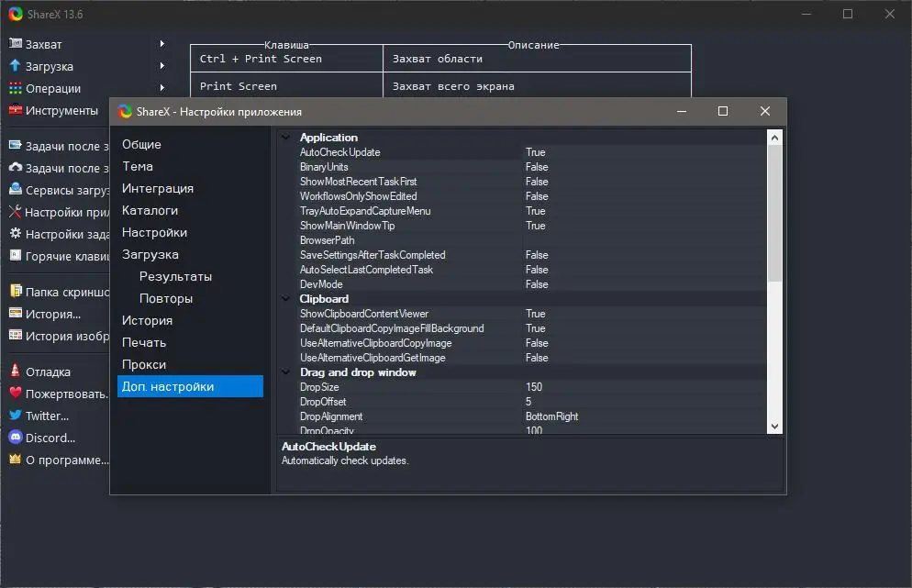Click the screenshots folder icon
912x588 pixels.
15,292
